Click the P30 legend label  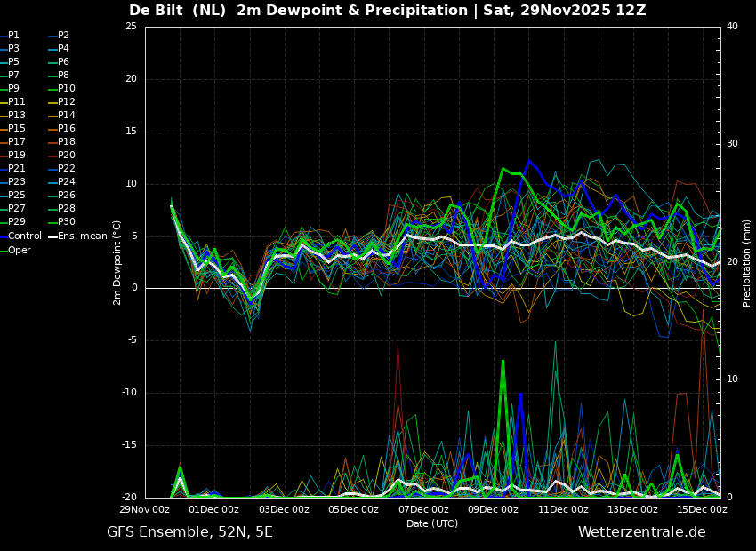(x=61, y=221)
